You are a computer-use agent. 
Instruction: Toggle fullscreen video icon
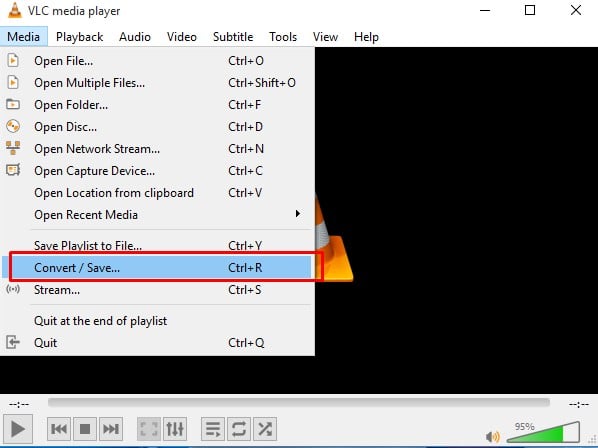click(149, 429)
